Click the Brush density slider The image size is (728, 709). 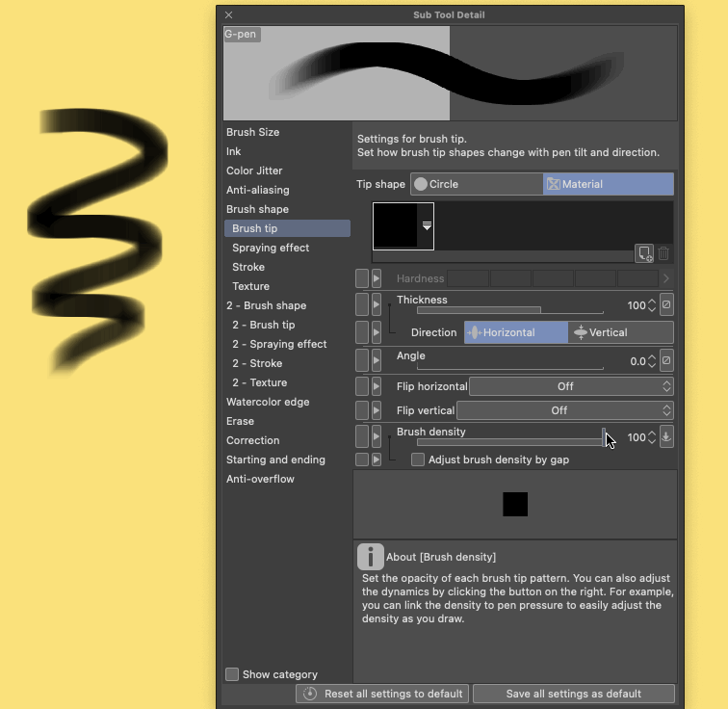click(510, 442)
